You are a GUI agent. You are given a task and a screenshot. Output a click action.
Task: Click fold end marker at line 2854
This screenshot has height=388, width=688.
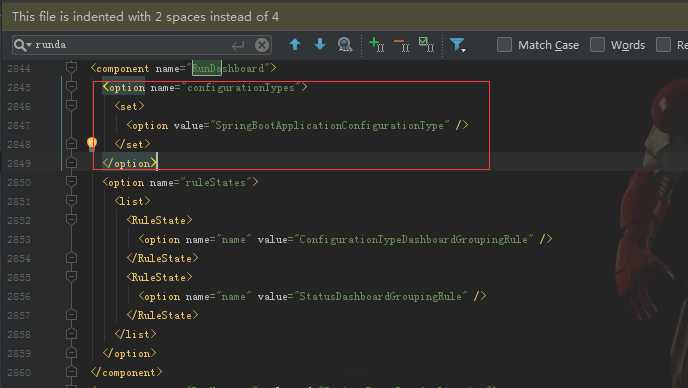[71, 258]
